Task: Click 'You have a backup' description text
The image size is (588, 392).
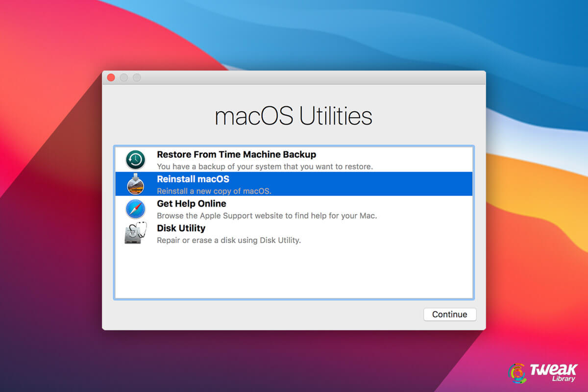Action: pyautogui.click(x=265, y=167)
